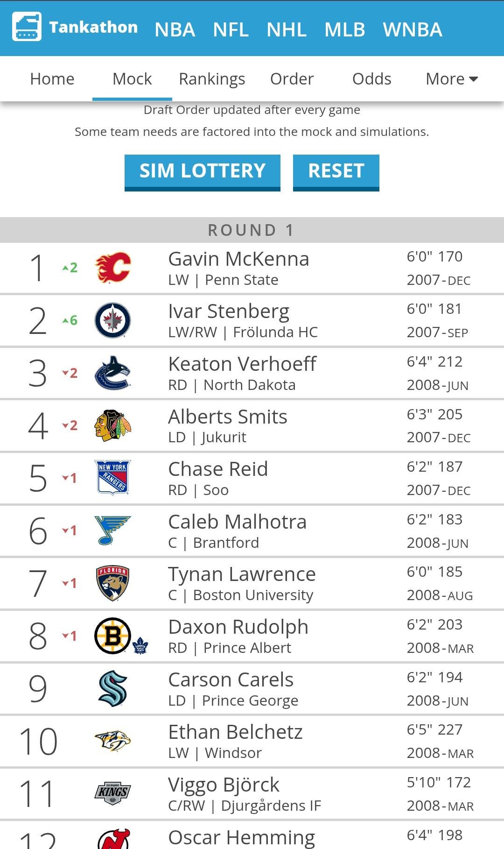This screenshot has height=849, width=504.
Task: Open Gavin McKenna's player entry
Action: (x=238, y=259)
